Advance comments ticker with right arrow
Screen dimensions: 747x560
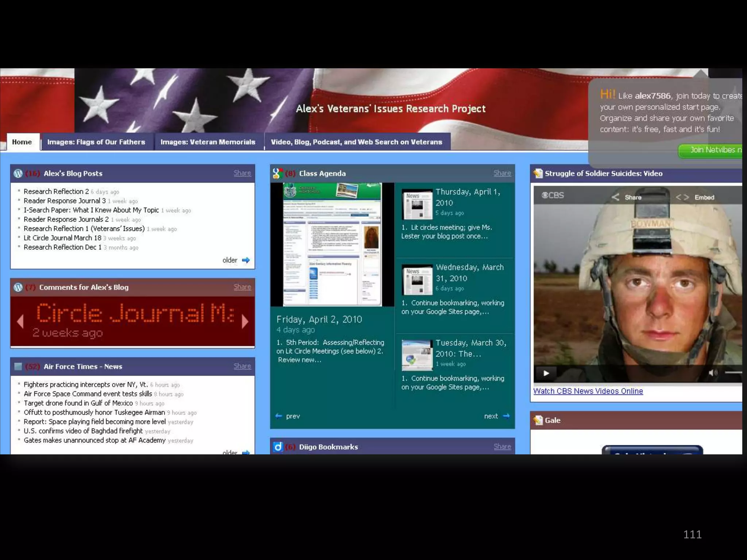point(245,321)
